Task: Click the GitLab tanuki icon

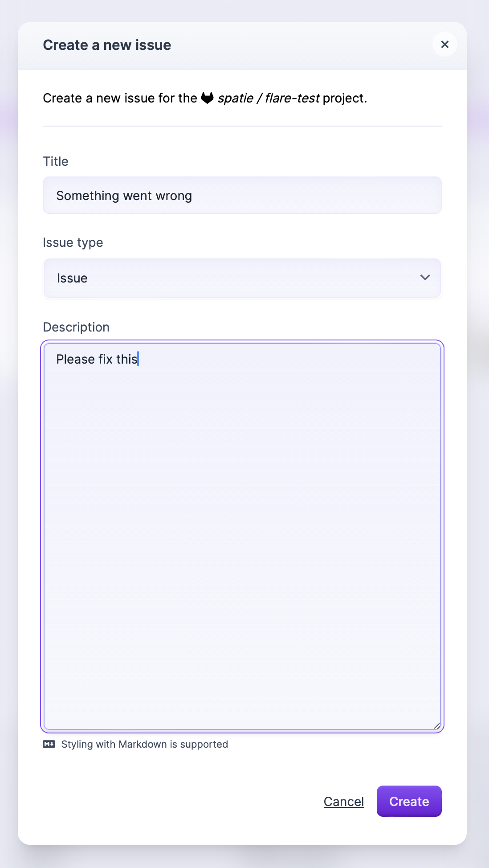Action: [208, 97]
